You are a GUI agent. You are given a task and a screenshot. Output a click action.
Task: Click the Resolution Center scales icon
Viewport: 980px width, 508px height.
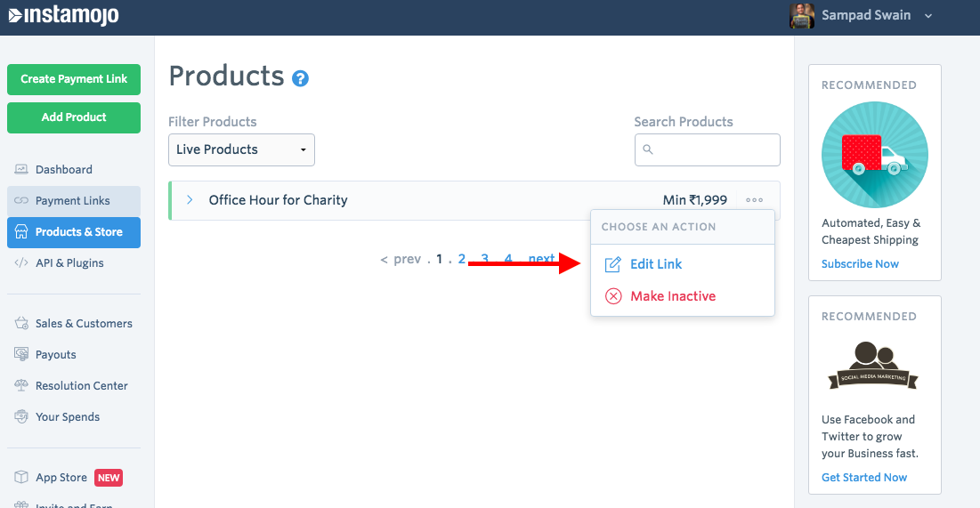click(21, 385)
